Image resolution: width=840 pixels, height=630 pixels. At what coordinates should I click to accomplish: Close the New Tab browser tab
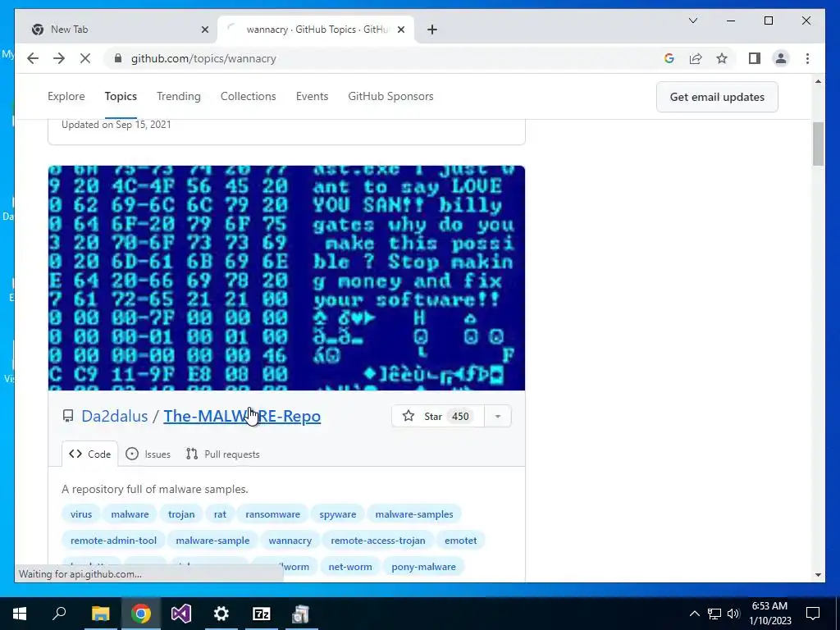(204, 30)
